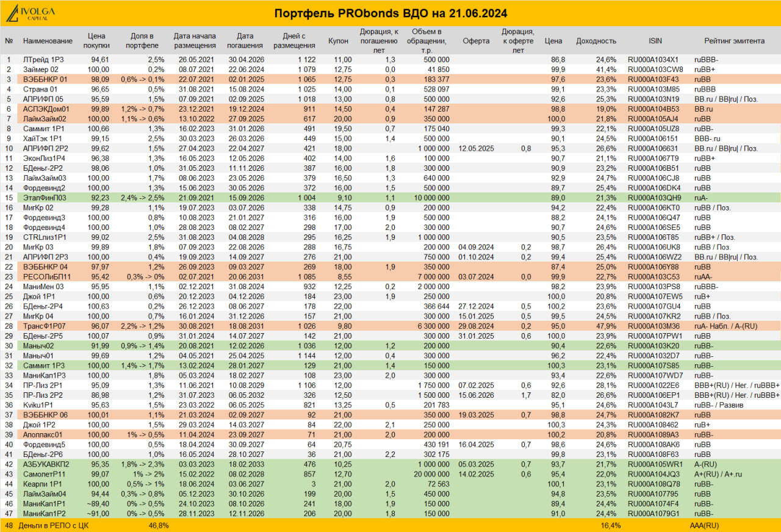Click the rating 'ruA- Набл. / A-(RU)'

pyautogui.click(x=725, y=326)
